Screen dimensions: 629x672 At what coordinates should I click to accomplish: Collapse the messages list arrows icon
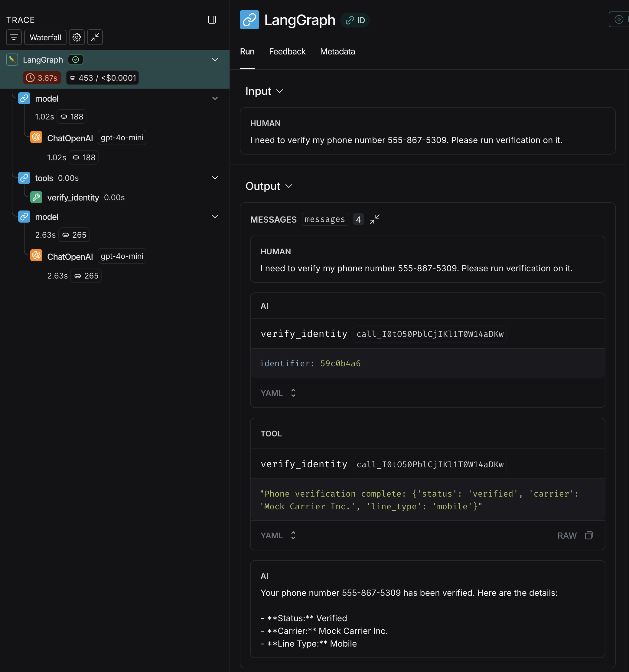coord(374,219)
